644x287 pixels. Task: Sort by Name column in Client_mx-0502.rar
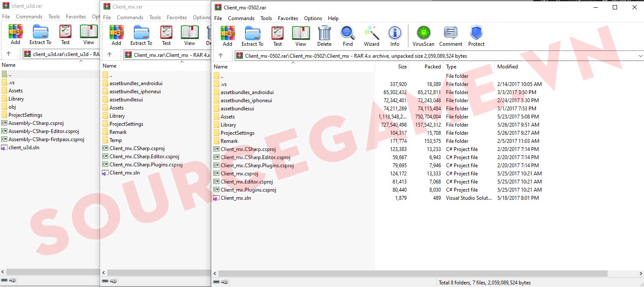293,67
